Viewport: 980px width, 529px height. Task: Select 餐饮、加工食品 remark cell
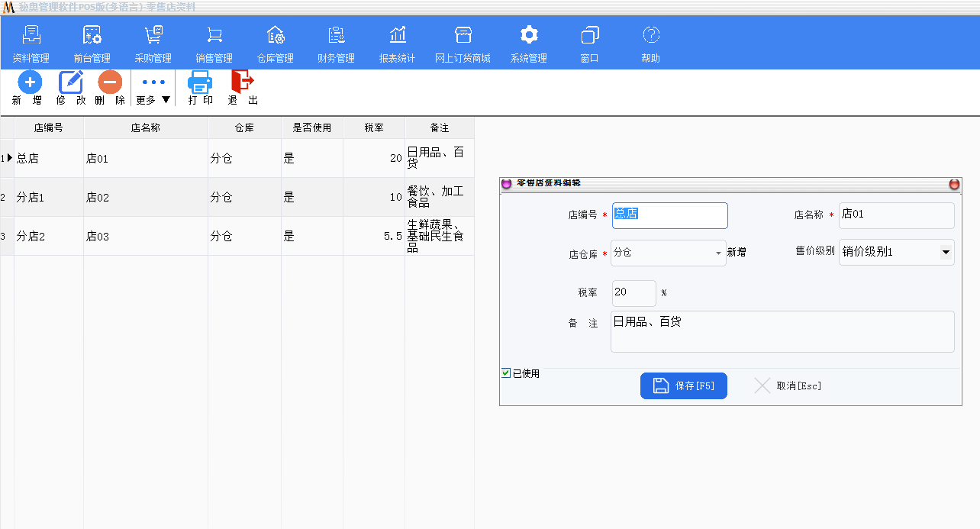[440, 197]
